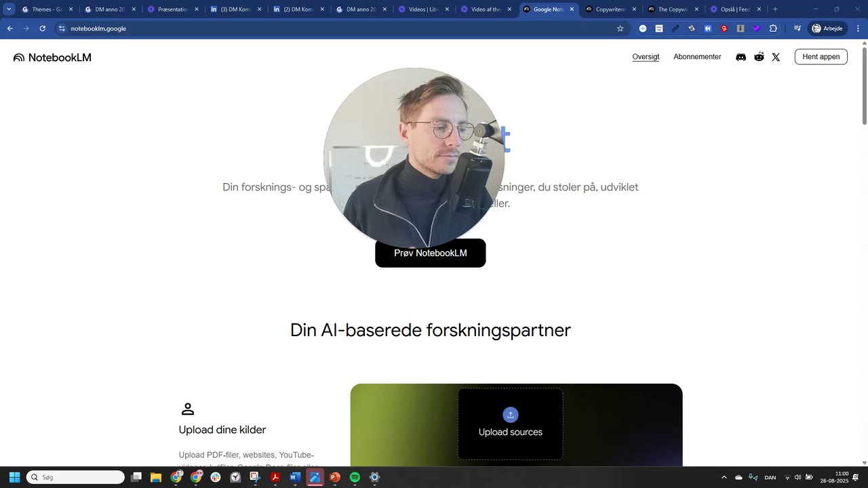Switch to the Videos | Libr tab

point(425,9)
